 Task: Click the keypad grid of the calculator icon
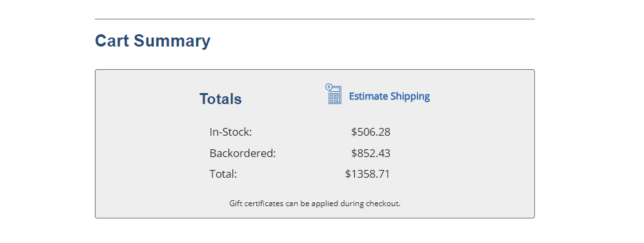(x=335, y=98)
